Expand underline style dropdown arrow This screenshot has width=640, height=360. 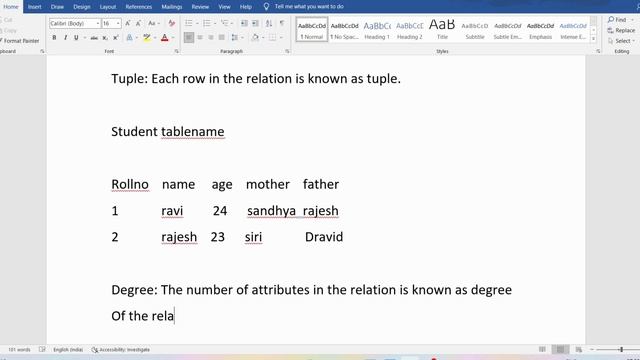[x=84, y=38]
